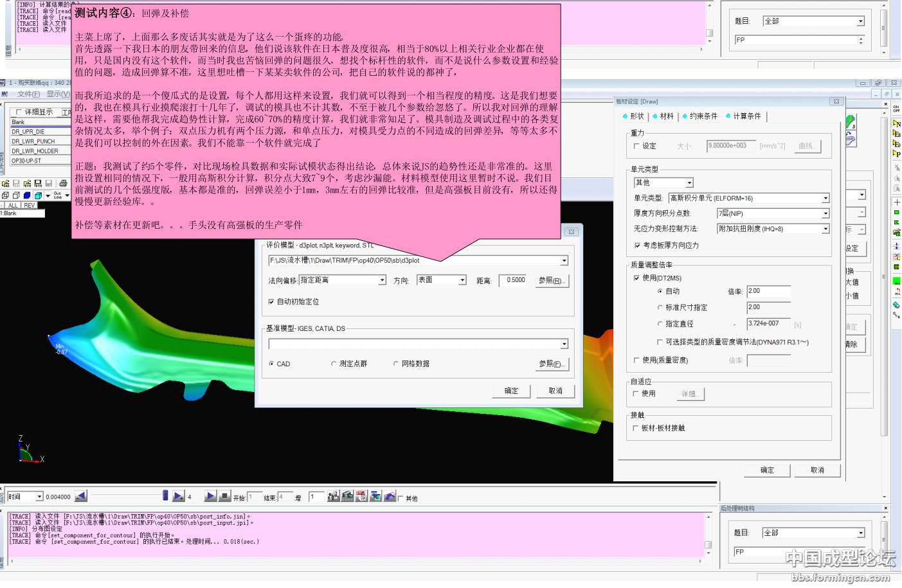Click the plus crosshair icon in right toolbar
This screenshot has height=588, width=902.
(896, 202)
